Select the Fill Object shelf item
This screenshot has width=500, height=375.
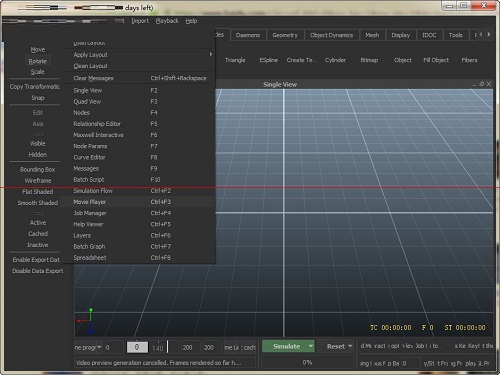(x=436, y=60)
